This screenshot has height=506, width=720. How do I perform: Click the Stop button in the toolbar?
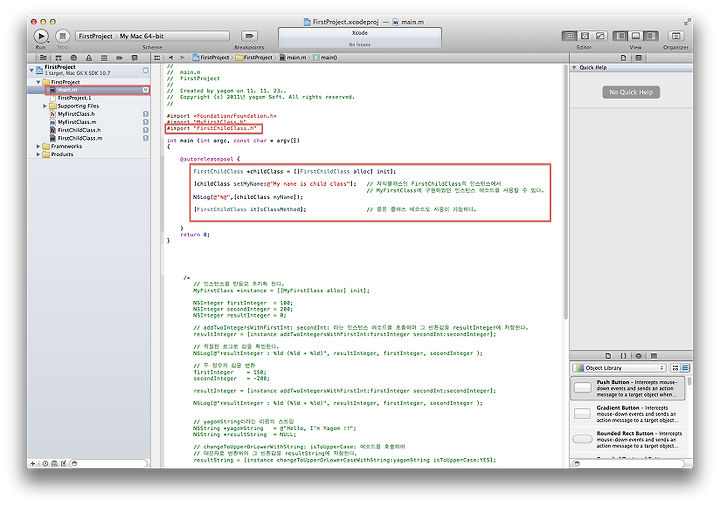[x=62, y=36]
